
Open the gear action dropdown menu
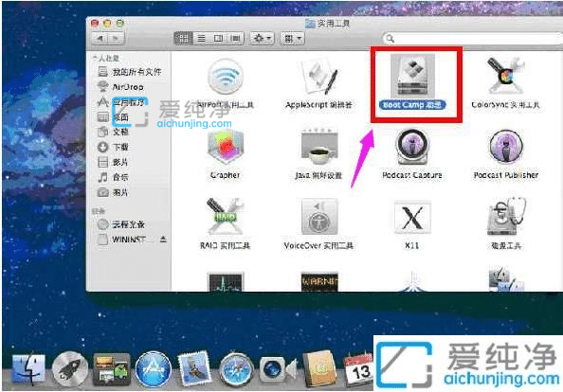pyautogui.click(x=263, y=38)
